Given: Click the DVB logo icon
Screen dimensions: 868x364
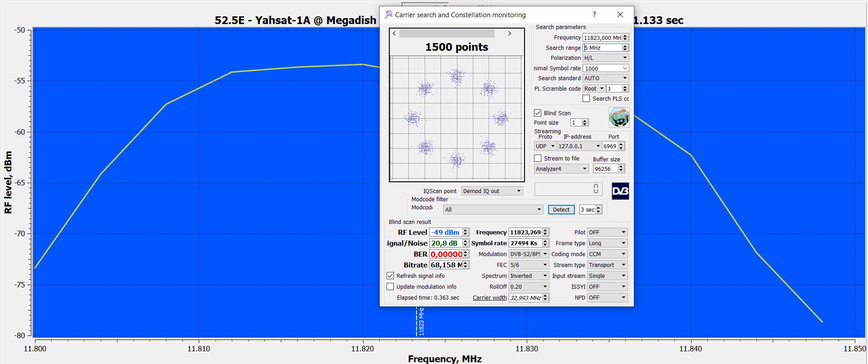Looking at the screenshot, I should coord(620,191).
